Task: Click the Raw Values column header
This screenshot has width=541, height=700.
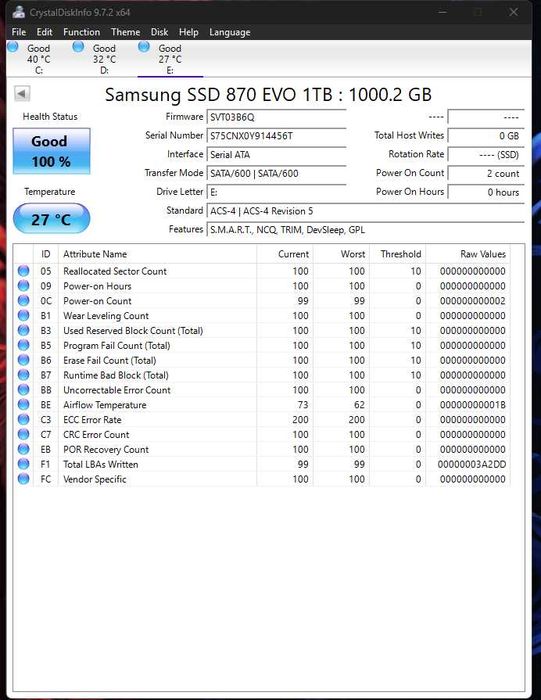Action: click(468, 254)
